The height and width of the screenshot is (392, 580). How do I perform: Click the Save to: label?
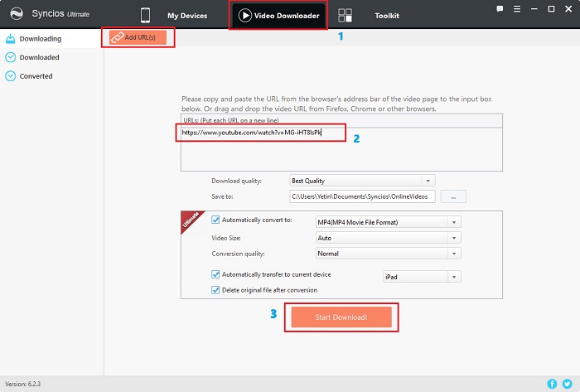tap(222, 196)
